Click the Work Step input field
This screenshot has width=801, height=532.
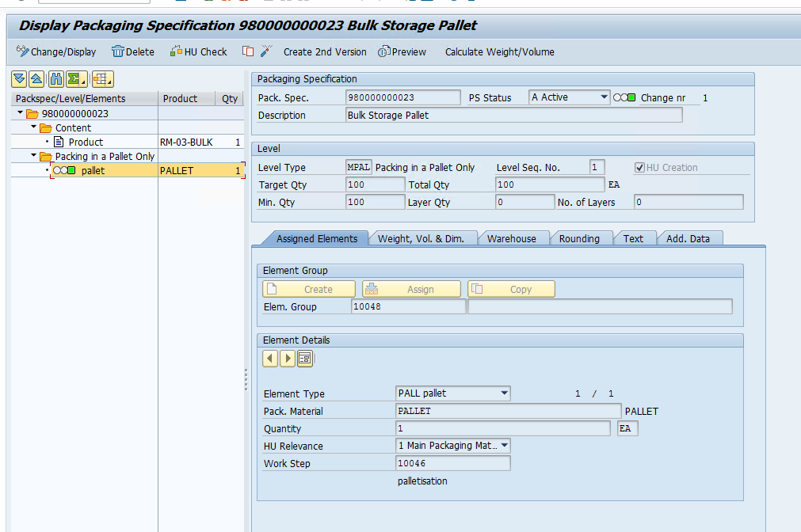(452, 463)
